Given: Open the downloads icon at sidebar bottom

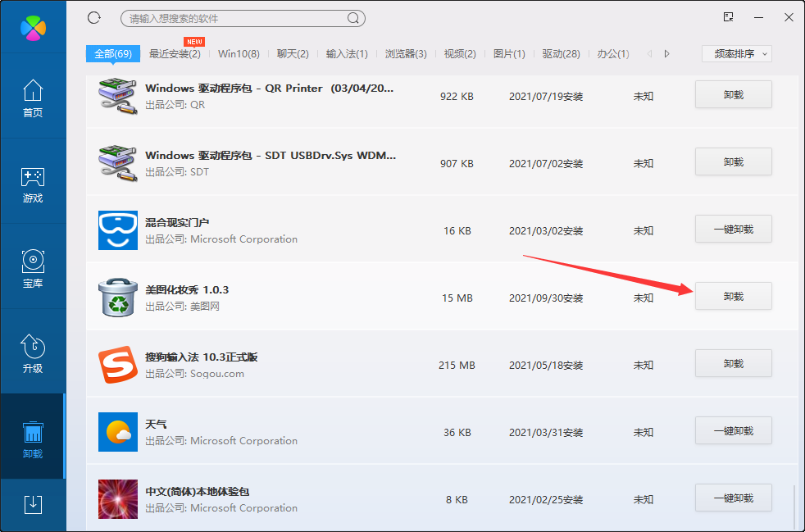Looking at the screenshot, I should [33, 504].
